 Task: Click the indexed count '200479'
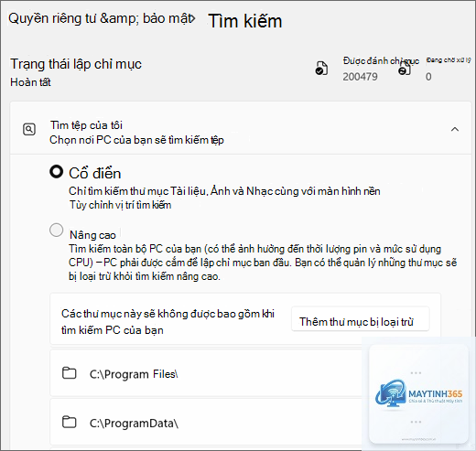point(360,77)
